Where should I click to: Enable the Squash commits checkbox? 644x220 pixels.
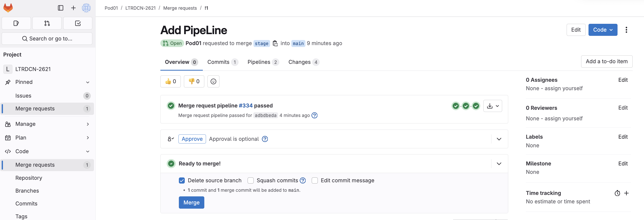coord(251,180)
